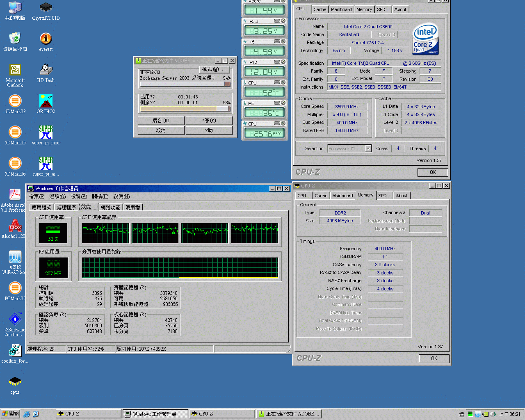This screenshot has height=420, width=525.
Task: Switch to Windows 工作管理員 taskbar button
Action: coord(155,414)
